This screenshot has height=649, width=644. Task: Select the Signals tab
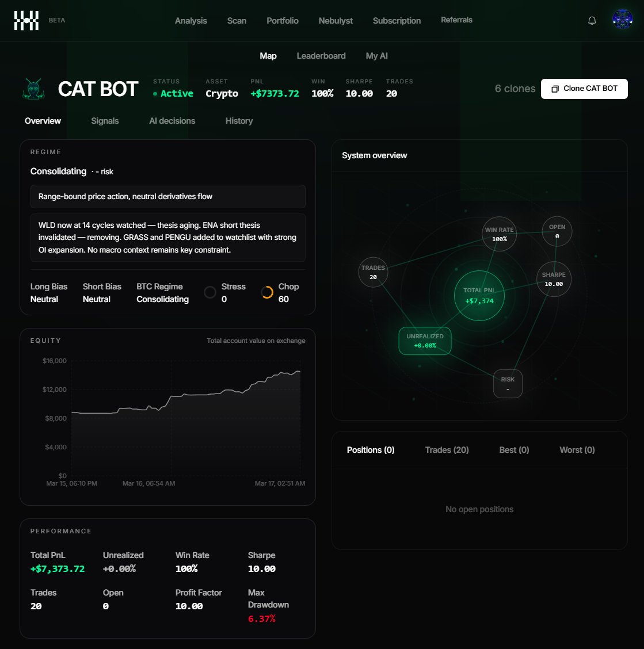(105, 121)
